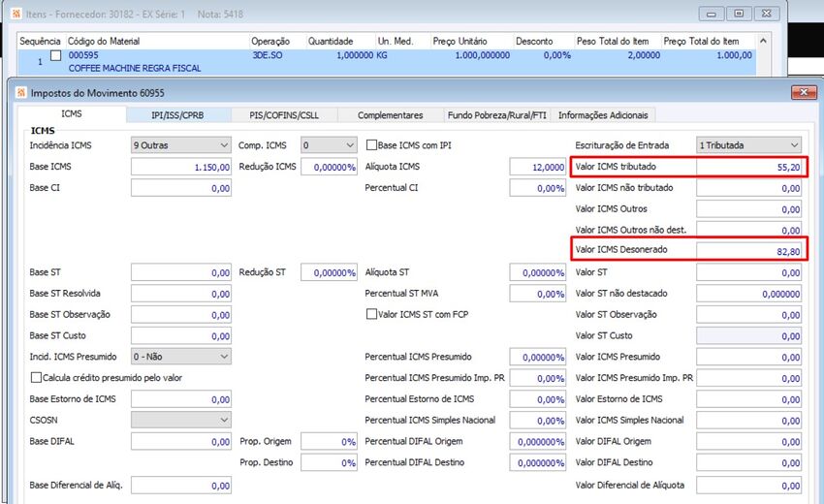Open the PIS/COFINS/CSLL tab
The image size is (824, 504).
tap(284, 115)
